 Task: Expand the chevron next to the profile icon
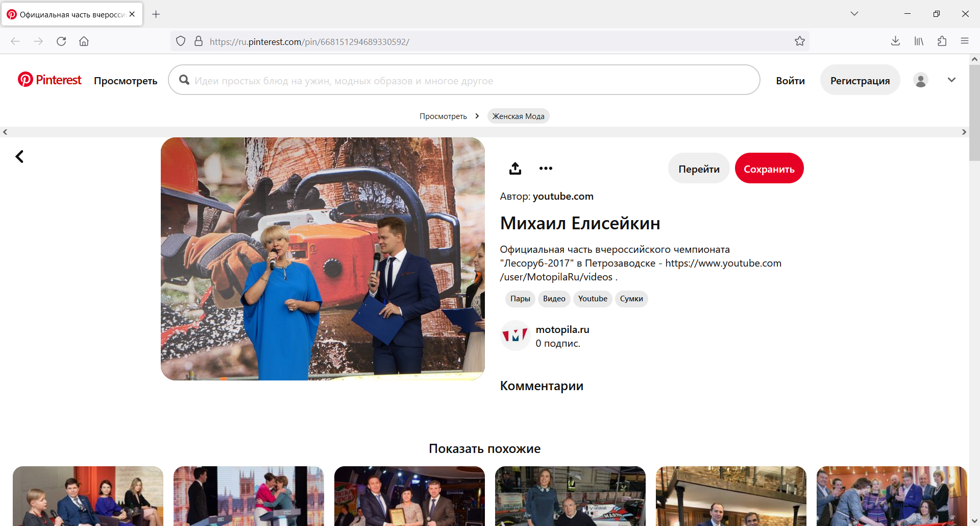pos(951,80)
